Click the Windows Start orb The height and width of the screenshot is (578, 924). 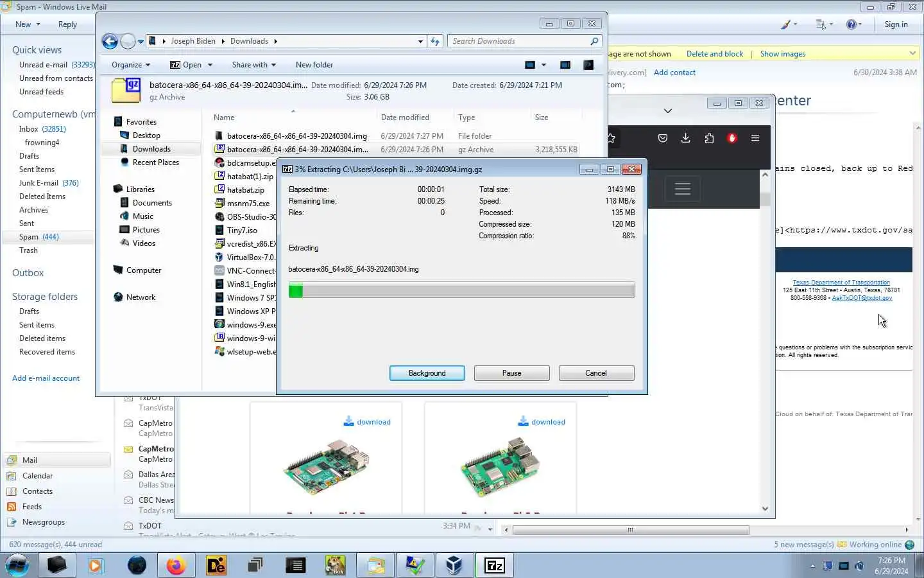coord(17,565)
